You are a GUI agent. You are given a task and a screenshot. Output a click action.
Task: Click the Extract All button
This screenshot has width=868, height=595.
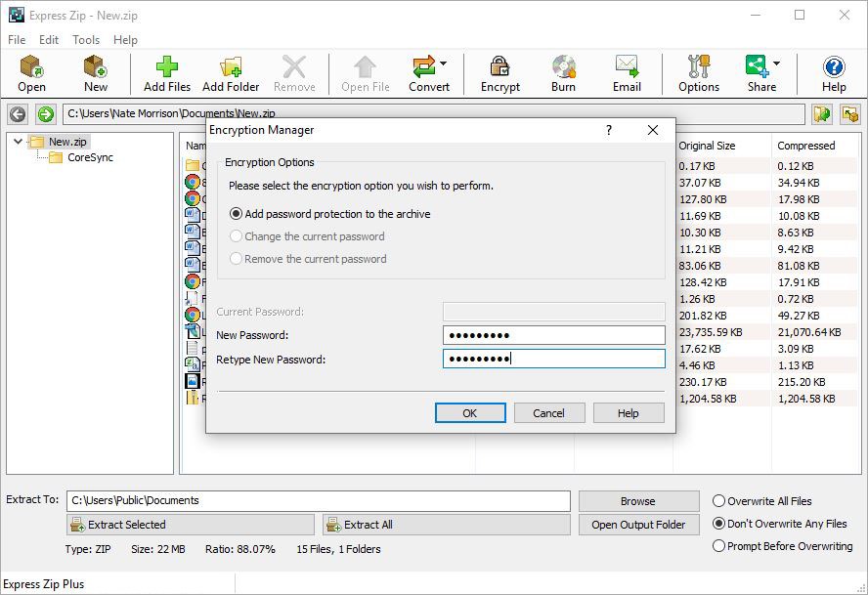446,525
